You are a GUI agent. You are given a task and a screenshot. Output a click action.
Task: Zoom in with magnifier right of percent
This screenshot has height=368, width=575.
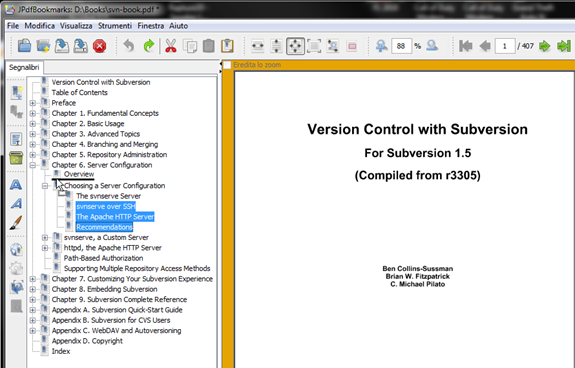(x=432, y=46)
